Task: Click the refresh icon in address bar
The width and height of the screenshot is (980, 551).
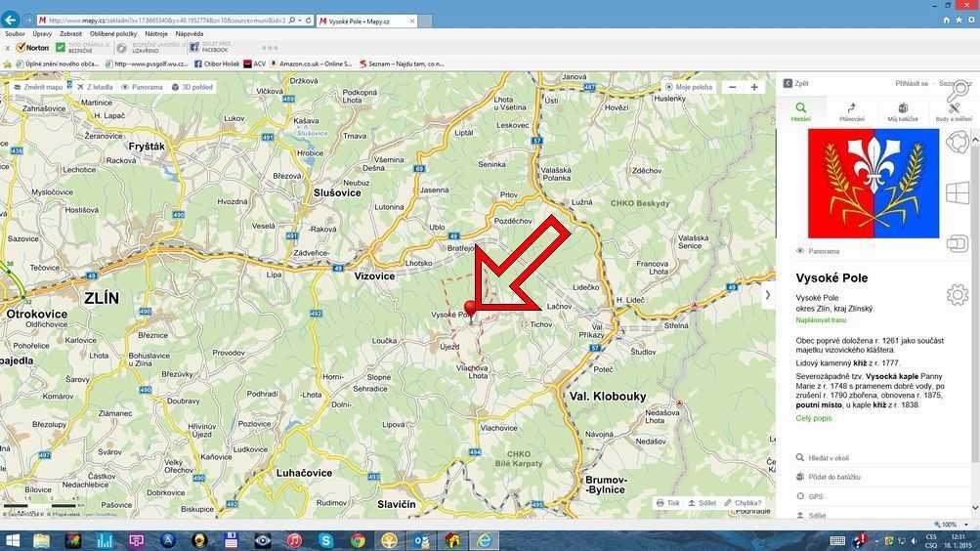Action: tap(308, 21)
